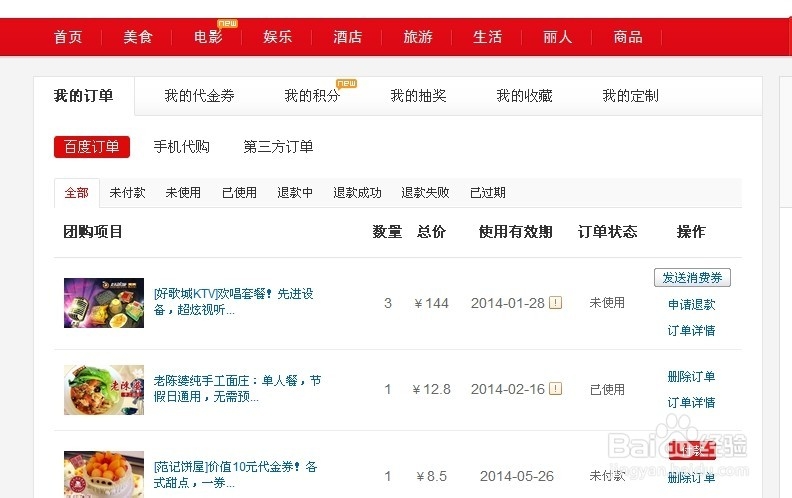Viewport: 792px width, 498px height.
Task: Click the 使用有效期 column header
Action: 516,232
